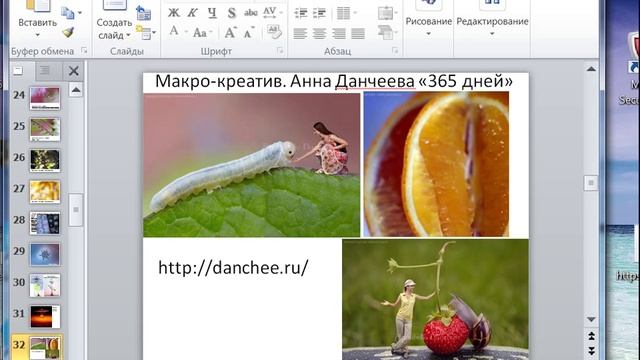Click the decrease font size icon
This screenshot has width=640, height=360.
tap(249, 33)
